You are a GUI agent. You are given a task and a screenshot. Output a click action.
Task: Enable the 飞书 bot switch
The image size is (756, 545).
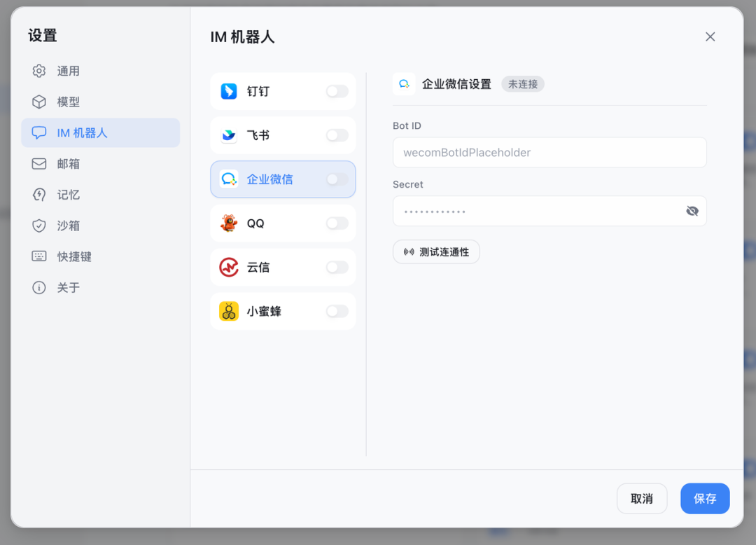click(x=337, y=135)
